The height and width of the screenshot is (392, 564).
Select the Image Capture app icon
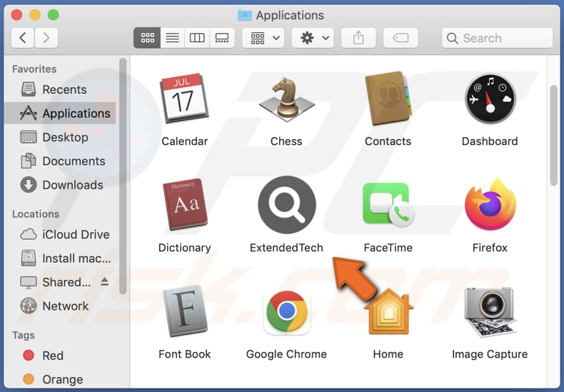[490, 311]
